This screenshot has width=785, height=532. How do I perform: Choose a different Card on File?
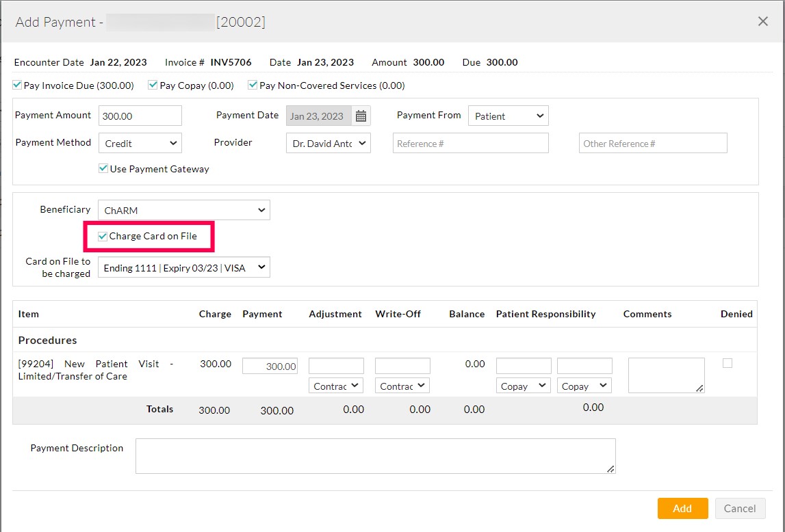[x=183, y=268]
